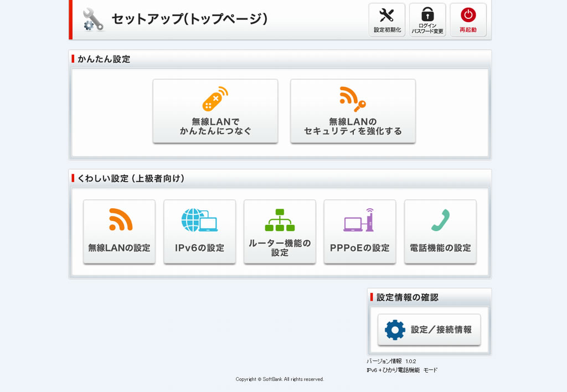The width and height of the screenshot is (567, 392).
Task: Click the blue gear icon for 設定/接続情報
Action: click(x=395, y=329)
